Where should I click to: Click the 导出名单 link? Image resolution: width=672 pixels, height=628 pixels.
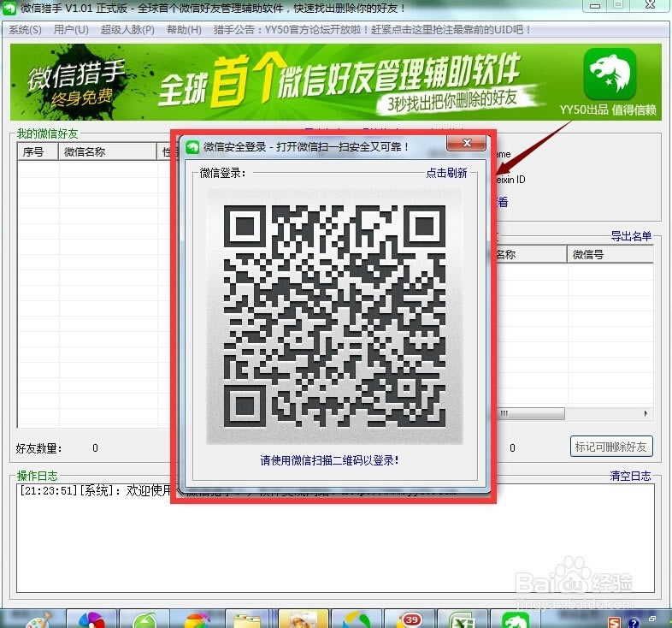(631, 236)
